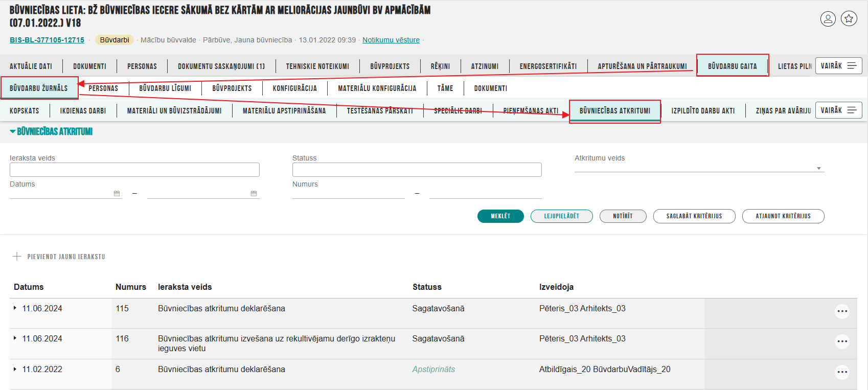The image size is (868, 390).
Task: Open the Personas tab in top bar
Action: 142,66
